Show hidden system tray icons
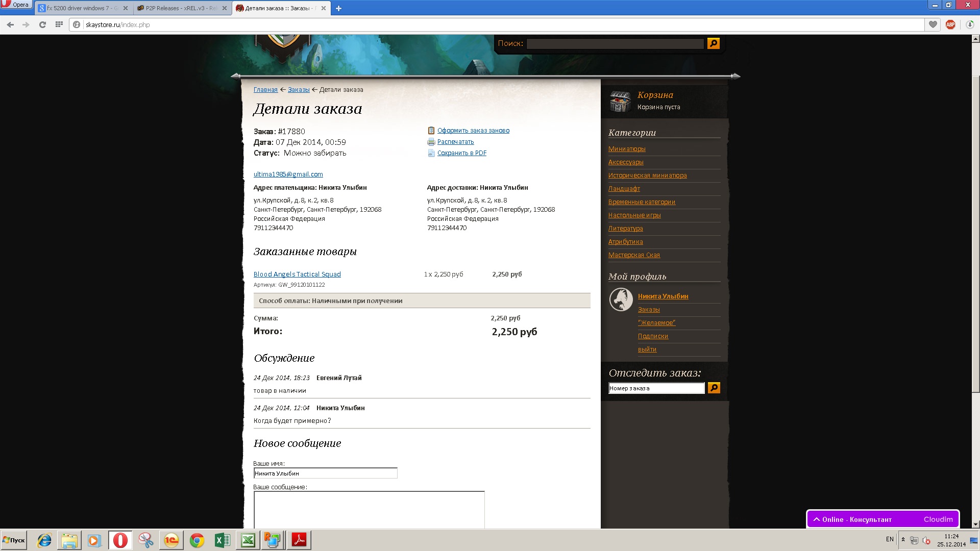Viewport: 980px width, 551px height. tap(903, 540)
